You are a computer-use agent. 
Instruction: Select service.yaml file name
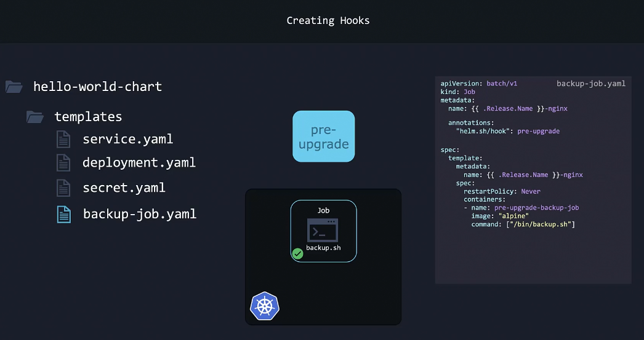(127, 139)
